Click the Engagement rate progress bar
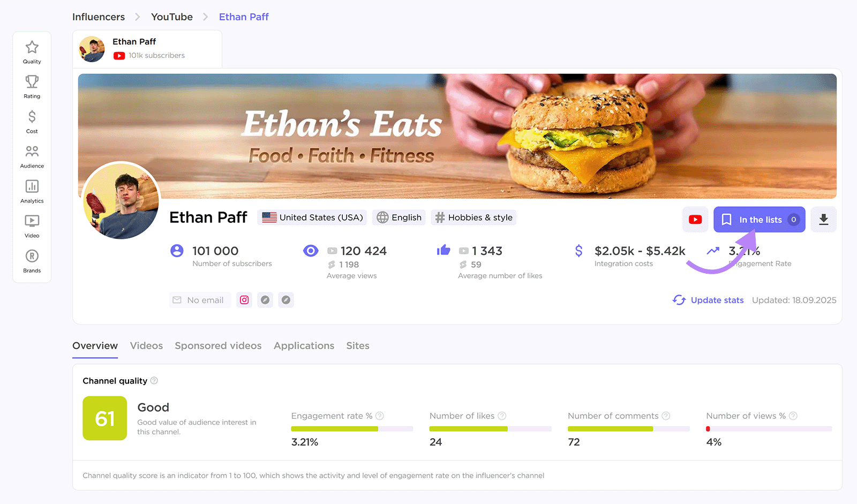This screenshot has width=857, height=504. tap(352, 429)
